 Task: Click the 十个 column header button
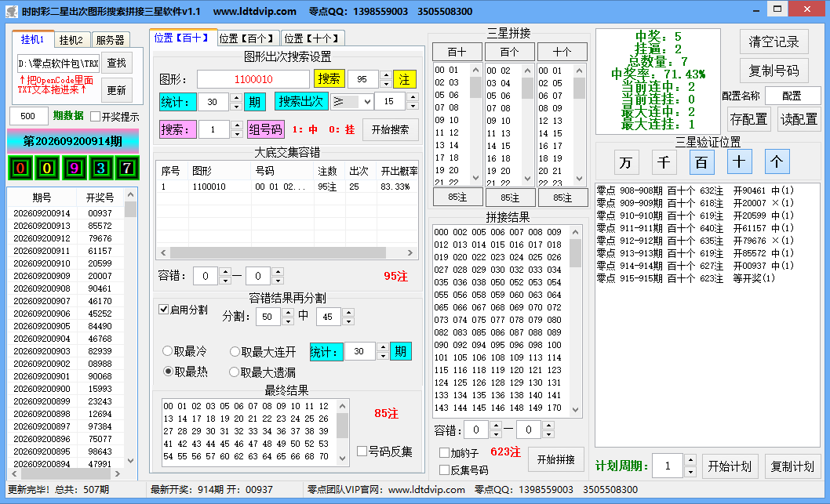click(x=562, y=52)
